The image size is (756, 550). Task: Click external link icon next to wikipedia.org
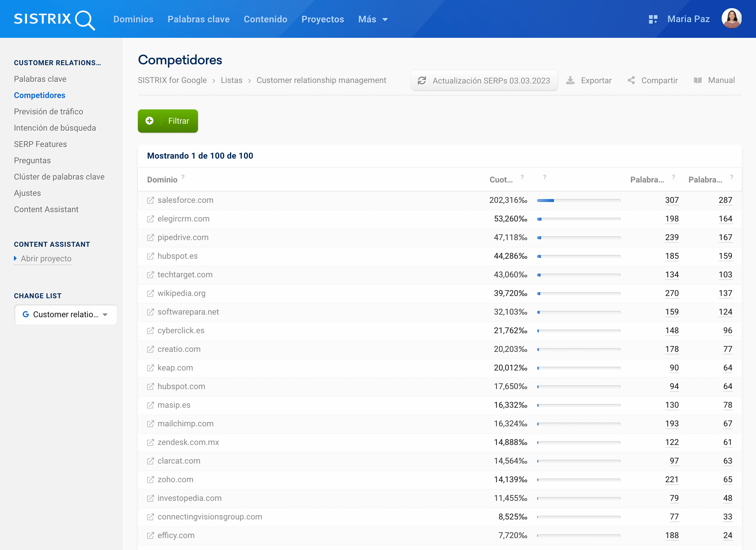(150, 293)
